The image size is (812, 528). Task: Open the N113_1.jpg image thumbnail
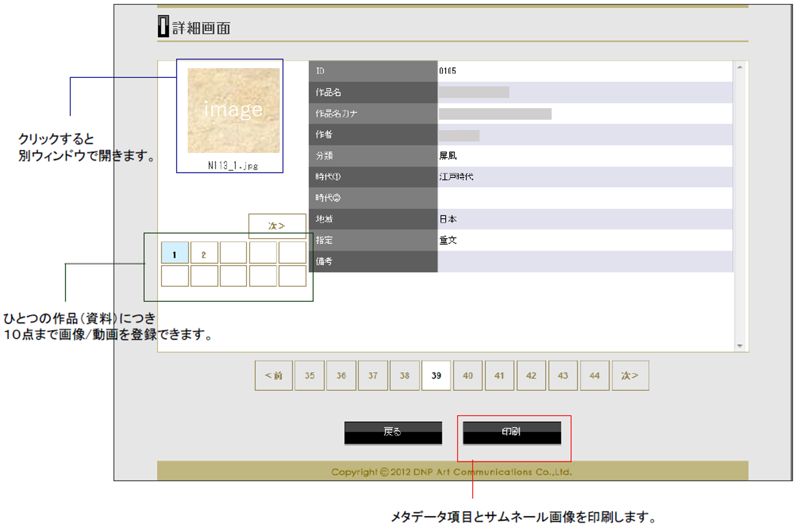tap(233, 111)
